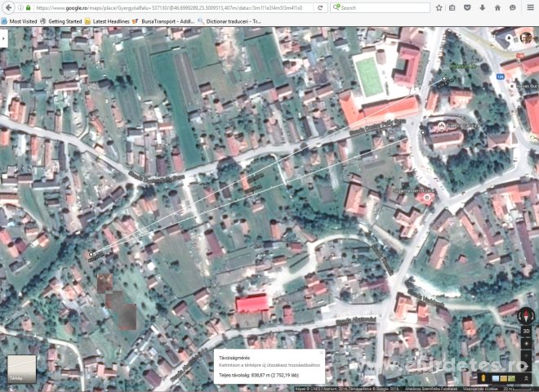Go to the Home page icon
The height and width of the screenshot is (392, 539).
click(497, 7)
